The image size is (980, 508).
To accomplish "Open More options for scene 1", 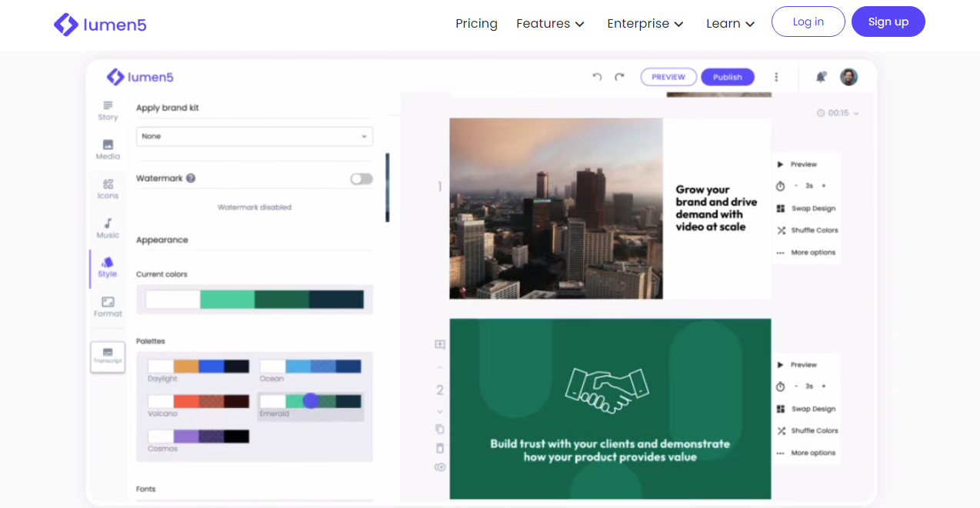I will click(x=806, y=253).
